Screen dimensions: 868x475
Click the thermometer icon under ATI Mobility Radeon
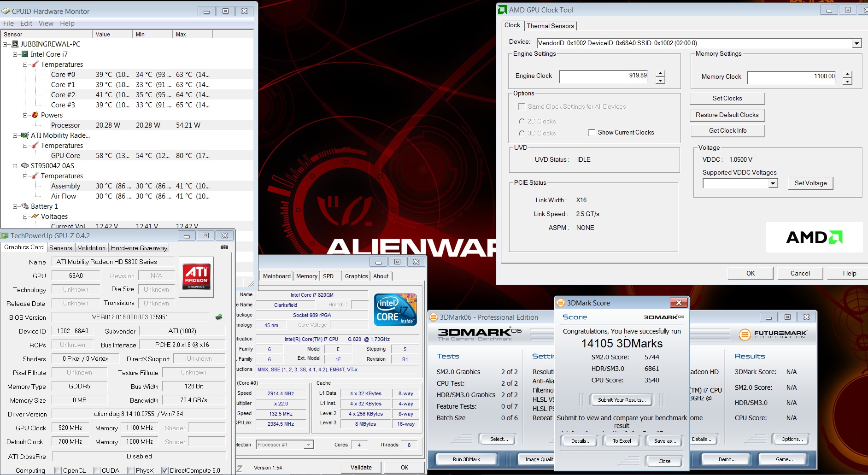coord(35,146)
